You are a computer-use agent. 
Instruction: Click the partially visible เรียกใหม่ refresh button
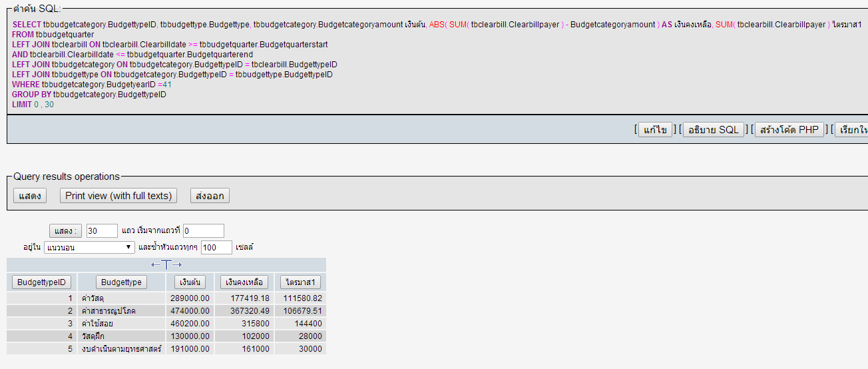click(851, 129)
